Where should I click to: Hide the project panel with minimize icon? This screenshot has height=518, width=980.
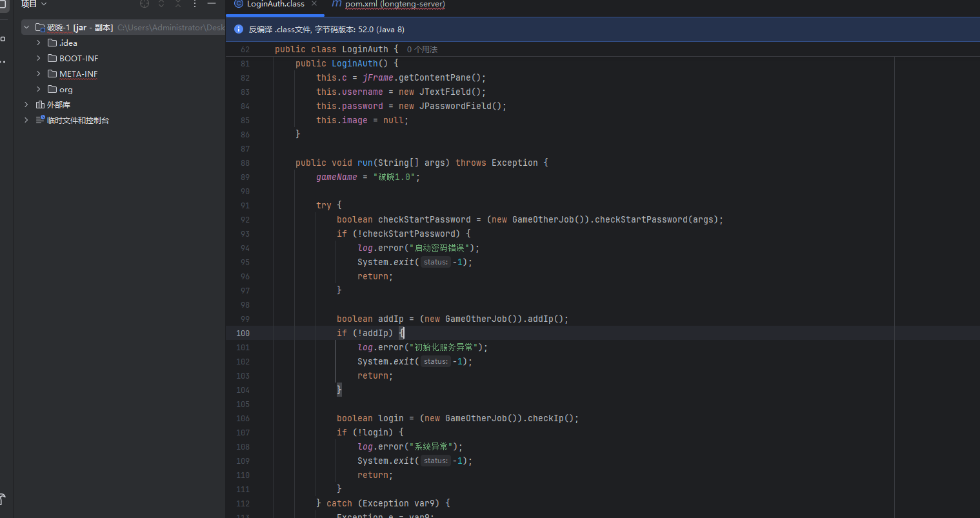212,4
